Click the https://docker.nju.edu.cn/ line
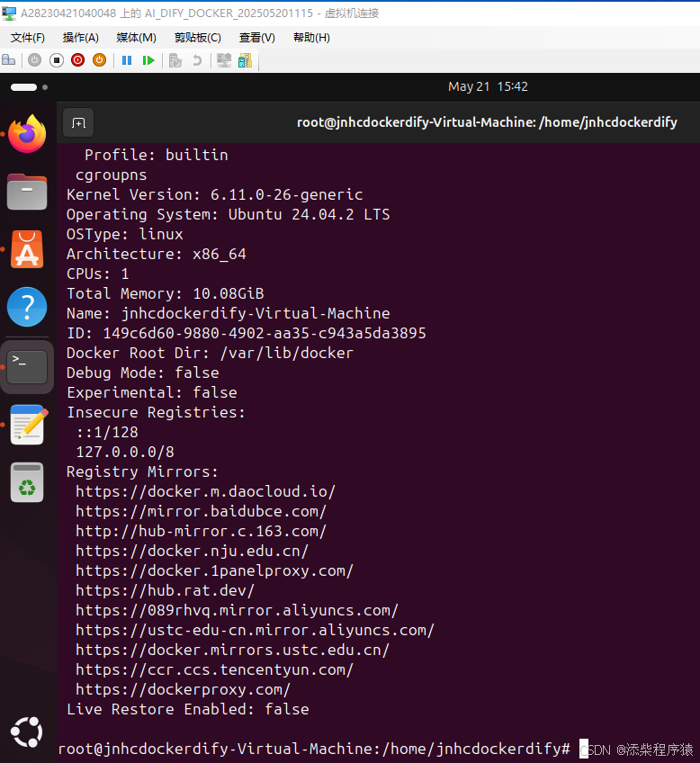Viewport: 700px width, 763px height. [193, 551]
